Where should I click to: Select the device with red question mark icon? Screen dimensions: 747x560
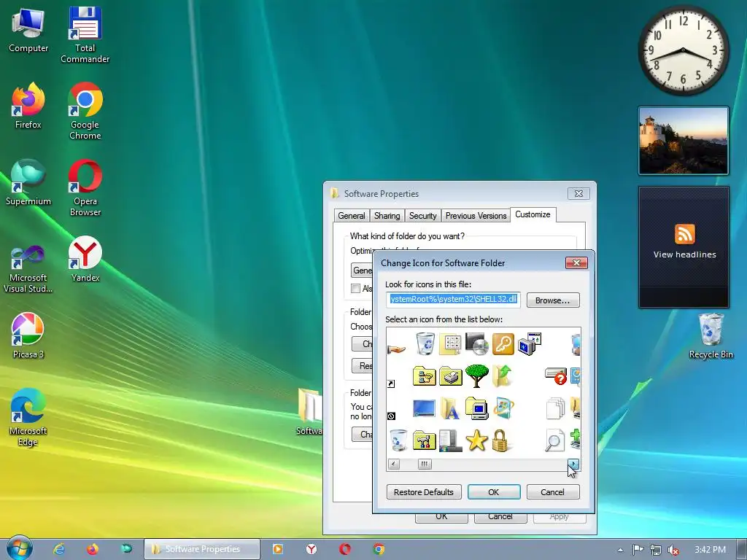tap(555, 376)
